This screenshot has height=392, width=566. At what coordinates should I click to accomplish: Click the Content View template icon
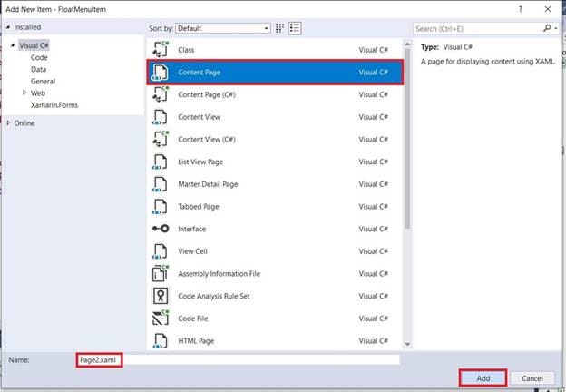[x=161, y=117]
